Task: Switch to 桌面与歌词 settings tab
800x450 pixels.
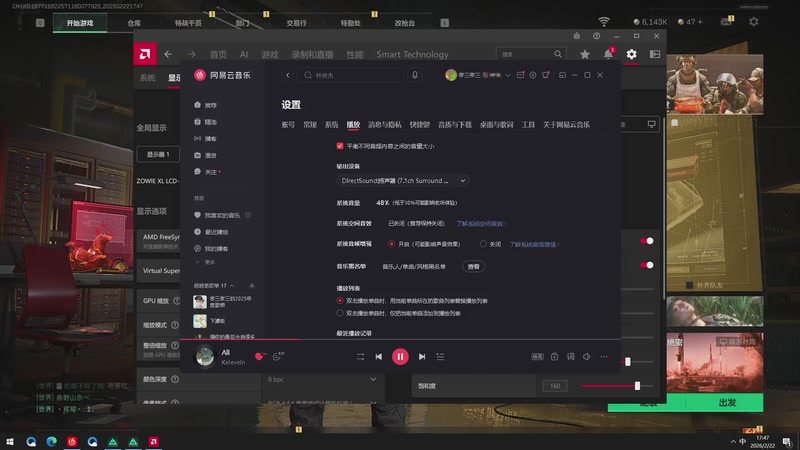Action: (x=496, y=124)
